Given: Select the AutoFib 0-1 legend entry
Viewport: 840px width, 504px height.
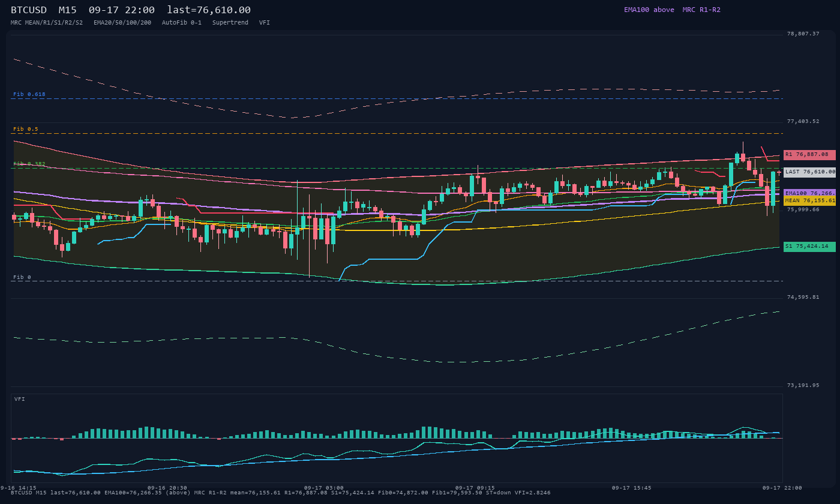Looking at the screenshot, I should point(182,23).
